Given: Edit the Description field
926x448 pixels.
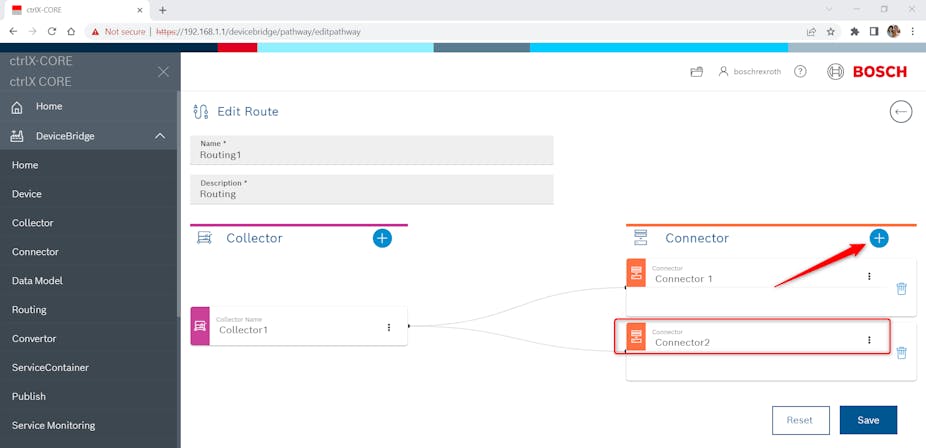Looking at the screenshot, I should [x=371, y=194].
